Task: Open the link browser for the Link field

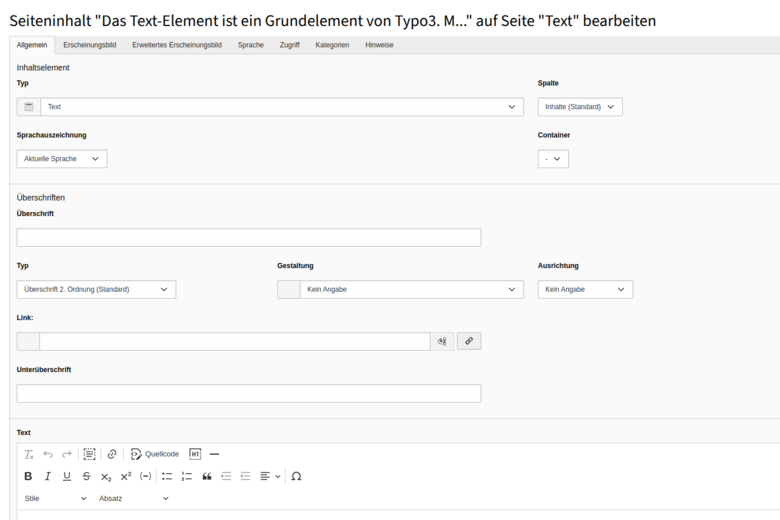Action: (469, 341)
